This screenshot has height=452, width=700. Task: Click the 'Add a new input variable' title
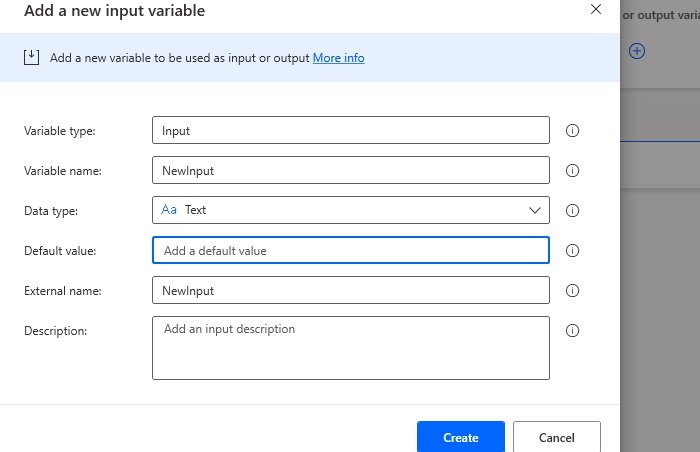tap(115, 10)
